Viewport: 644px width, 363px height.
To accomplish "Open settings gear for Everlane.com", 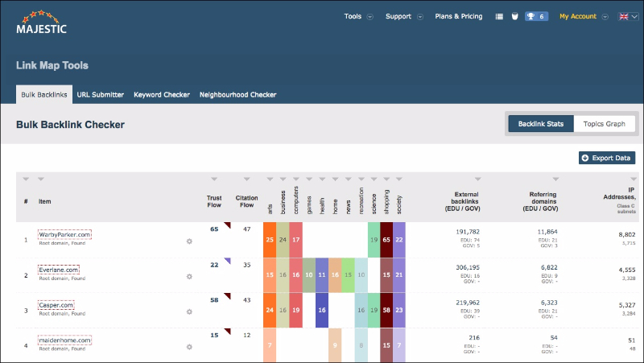I will coord(189,276).
